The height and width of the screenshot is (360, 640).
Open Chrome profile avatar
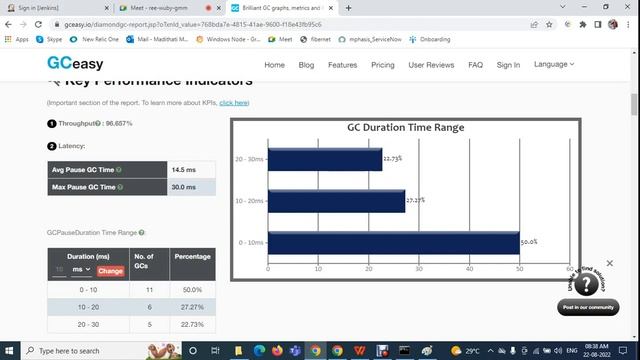point(613,24)
